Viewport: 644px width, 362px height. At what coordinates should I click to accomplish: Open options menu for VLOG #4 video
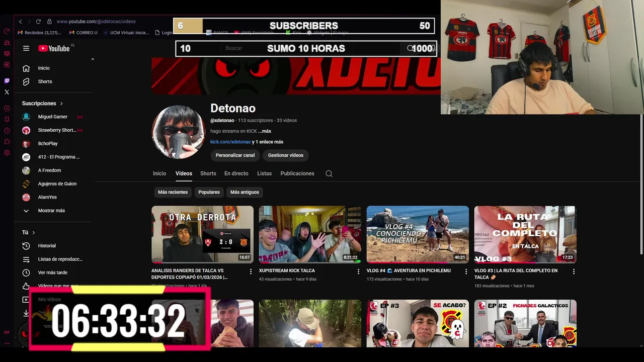coord(466,271)
